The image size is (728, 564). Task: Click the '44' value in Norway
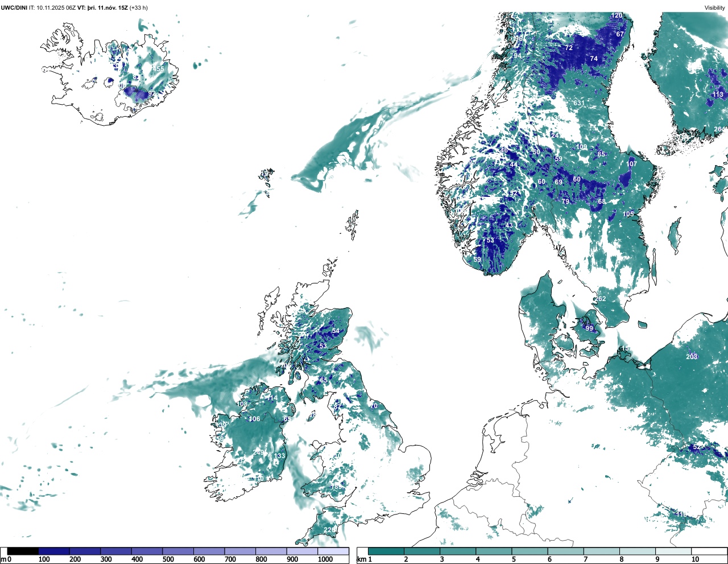click(514, 164)
